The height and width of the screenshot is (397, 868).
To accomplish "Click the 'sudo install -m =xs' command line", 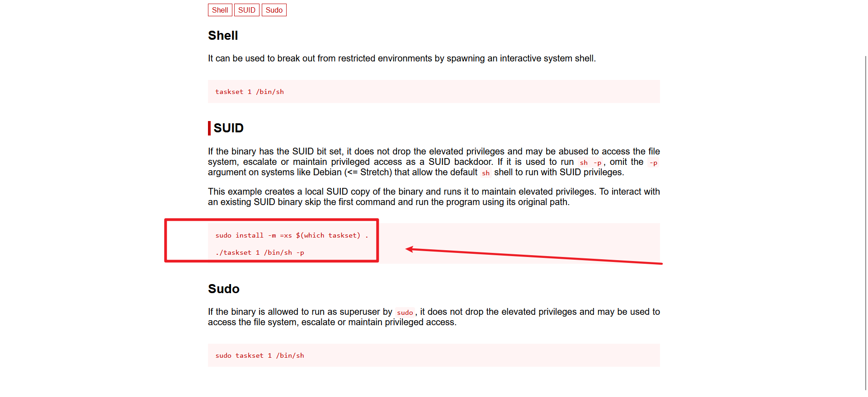I will (x=292, y=235).
